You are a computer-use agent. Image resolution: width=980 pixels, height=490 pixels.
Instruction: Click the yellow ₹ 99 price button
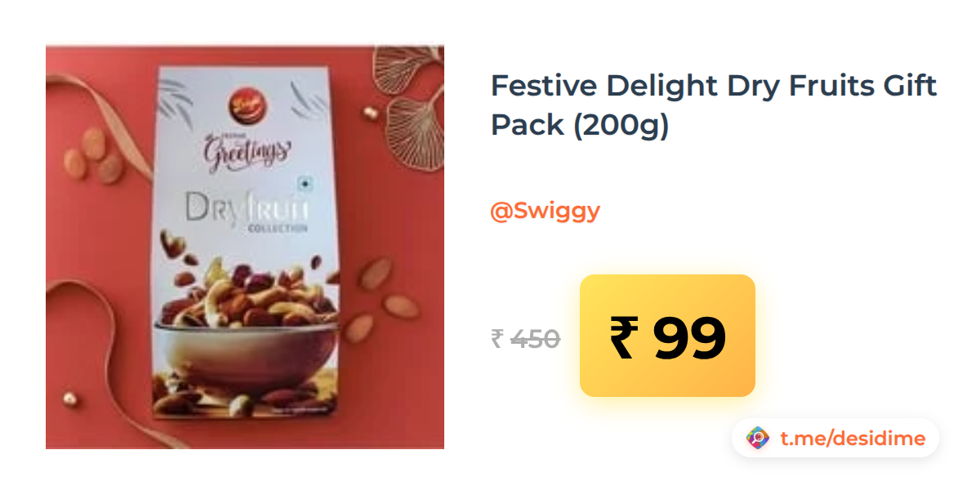pyautogui.click(x=667, y=336)
